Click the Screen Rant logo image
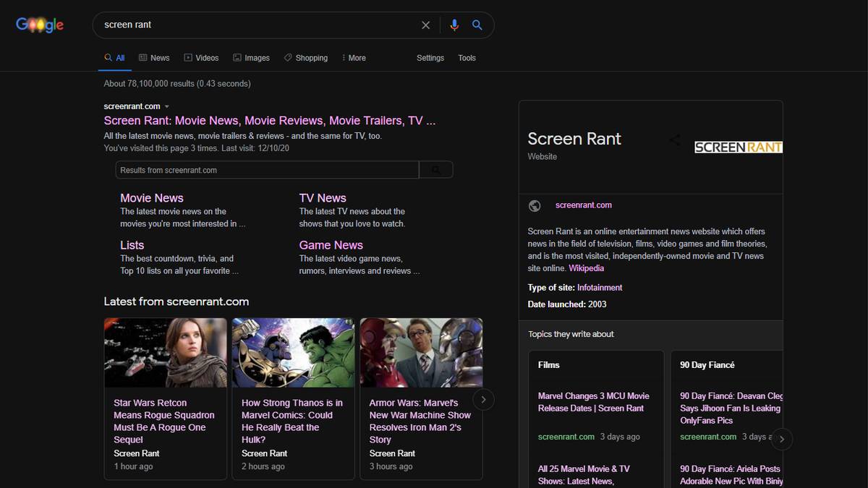The image size is (868, 488). [x=738, y=147]
